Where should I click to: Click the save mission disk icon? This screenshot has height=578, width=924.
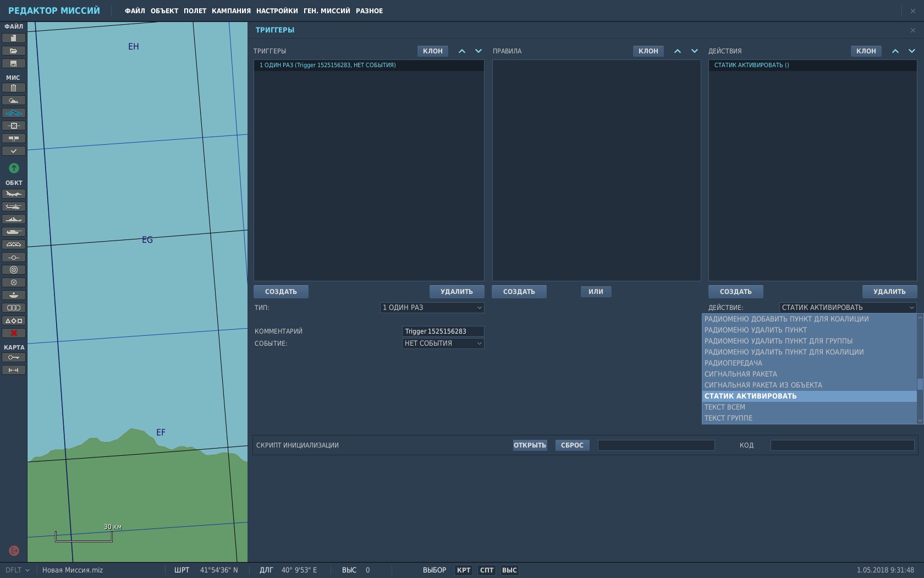pyautogui.click(x=14, y=63)
